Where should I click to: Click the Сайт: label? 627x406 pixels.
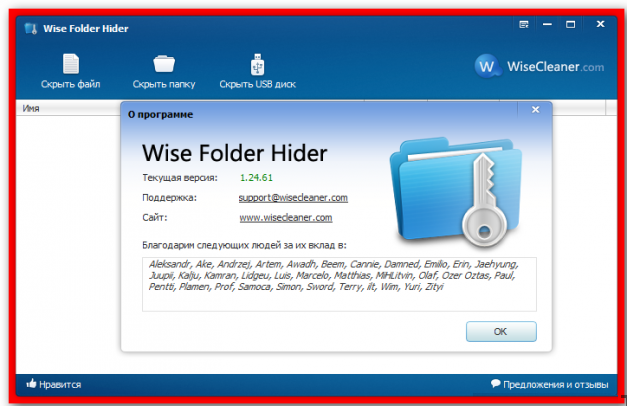(x=155, y=218)
